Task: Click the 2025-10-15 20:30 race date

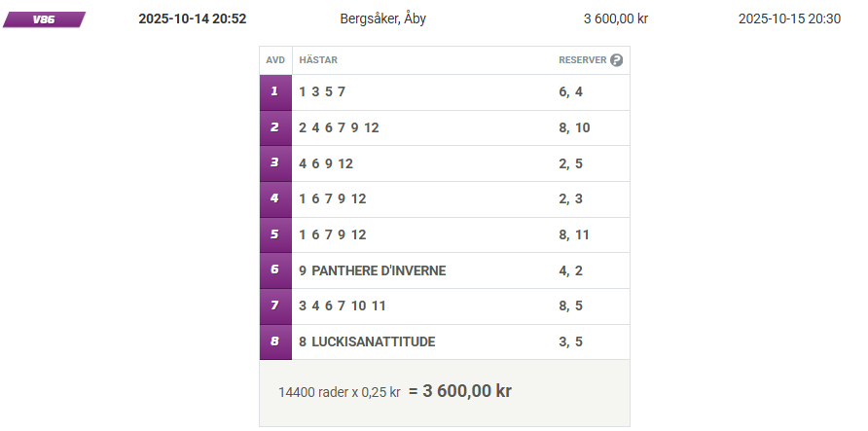Action: pyautogui.click(x=789, y=18)
